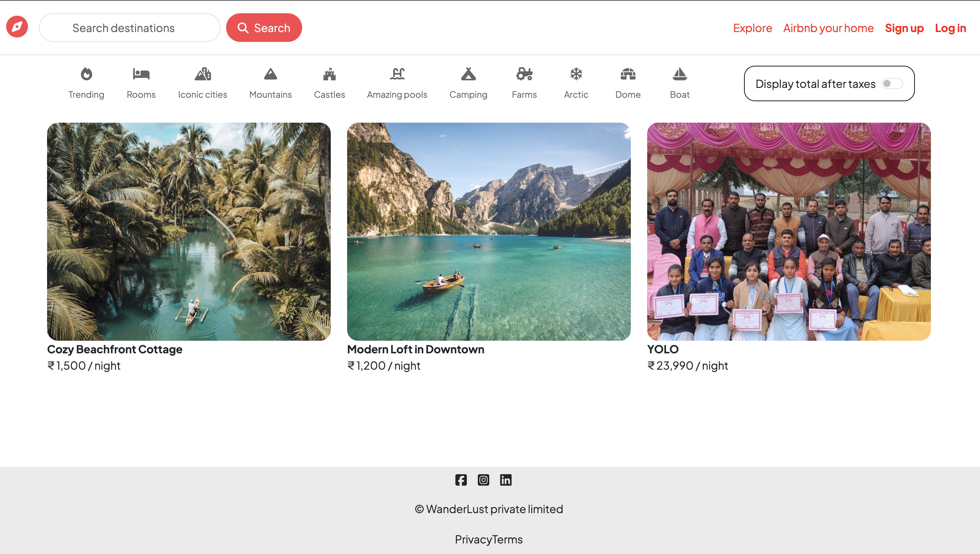Focus the Search destinations input field
The height and width of the screenshot is (554, 980).
pos(130,28)
